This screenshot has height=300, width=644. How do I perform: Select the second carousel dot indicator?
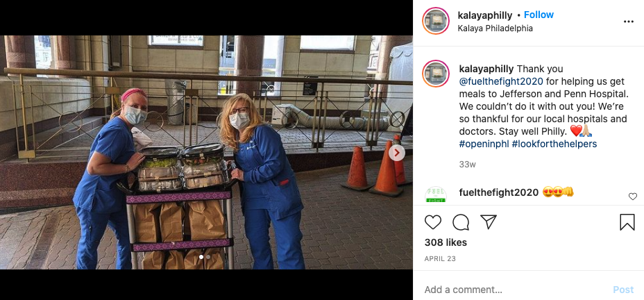208,257
